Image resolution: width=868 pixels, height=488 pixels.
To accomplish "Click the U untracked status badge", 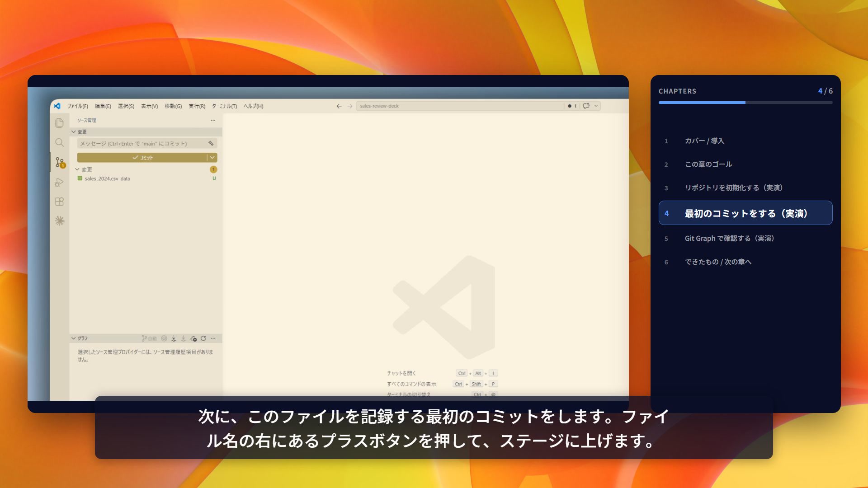I will click(x=214, y=178).
